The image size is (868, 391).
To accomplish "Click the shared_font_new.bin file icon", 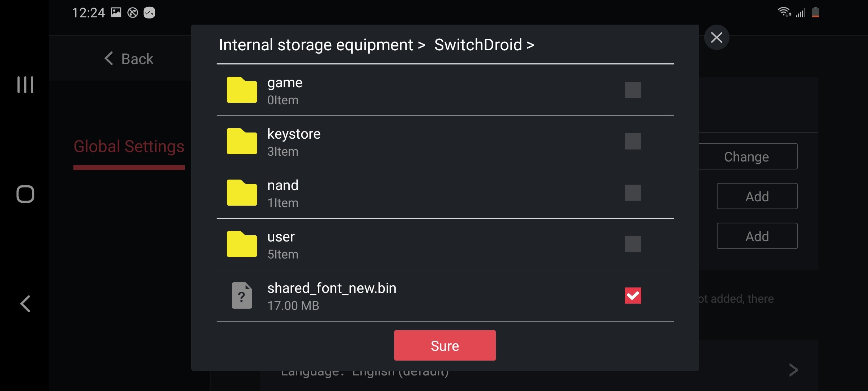I will point(242,295).
